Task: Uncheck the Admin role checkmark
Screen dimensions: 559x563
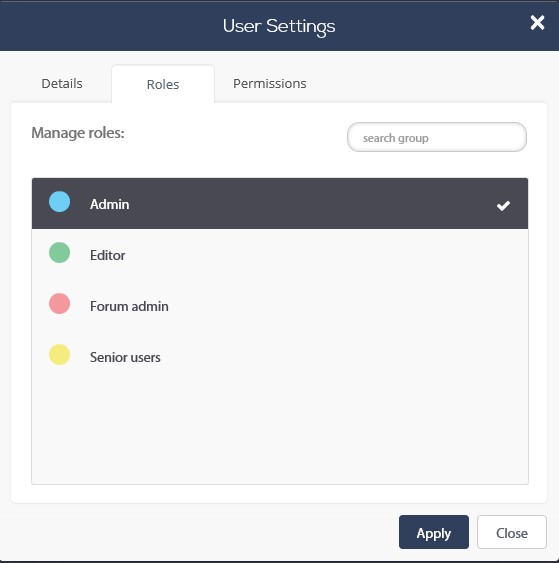Action: [x=503, y=205]
